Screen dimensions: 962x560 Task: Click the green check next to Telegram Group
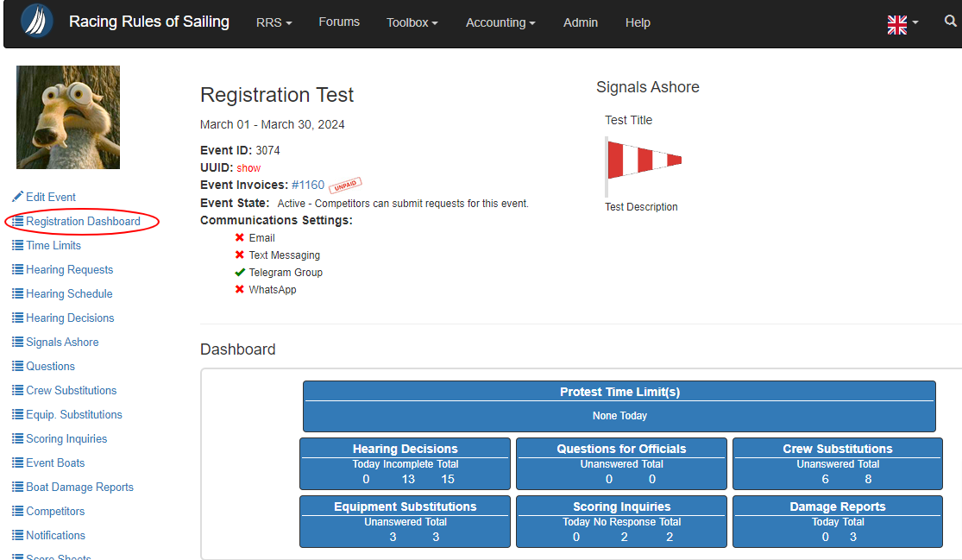pyautogui.click(x=240, y=272)
